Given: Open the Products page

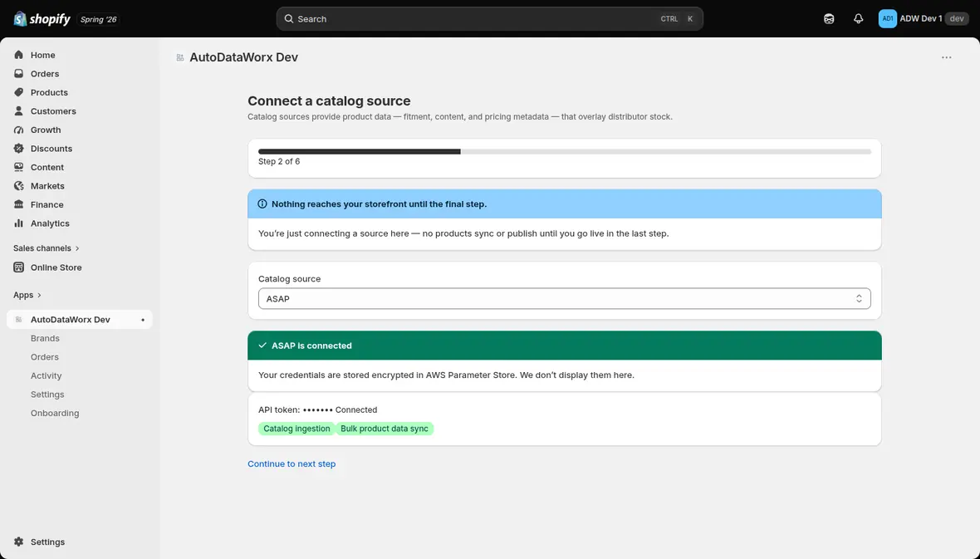Looking at the screenshot, I should pos(49,92).
